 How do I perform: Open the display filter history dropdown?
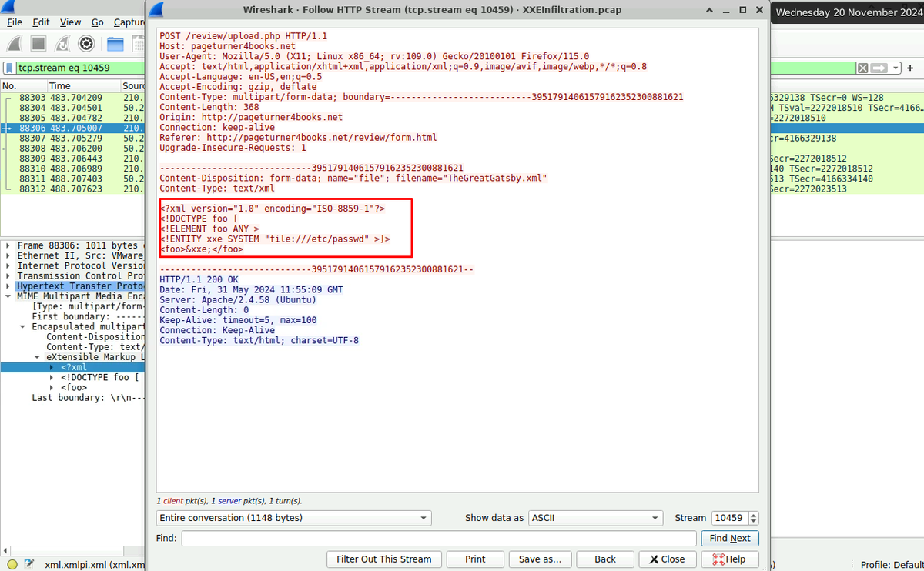point(896,68)
